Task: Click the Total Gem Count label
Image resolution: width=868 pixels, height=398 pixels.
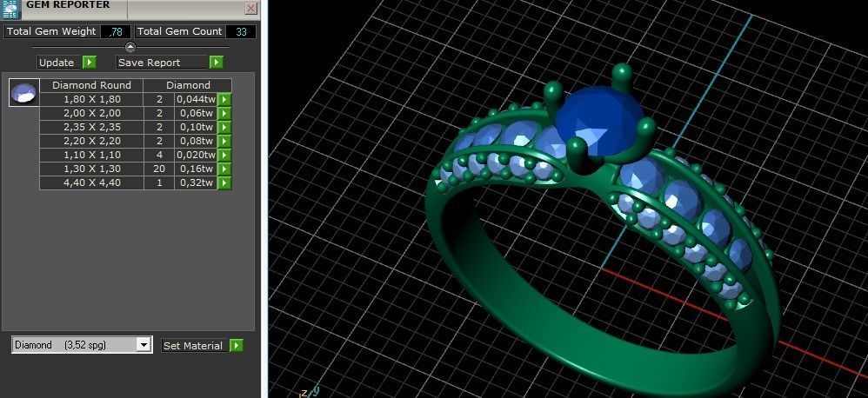Action: pos(179,31)
